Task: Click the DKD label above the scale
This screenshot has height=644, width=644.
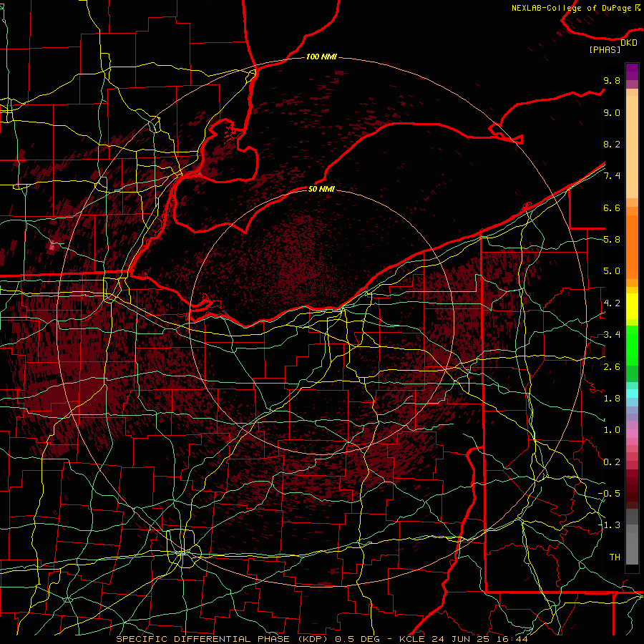Action: [x=628, y=43]
